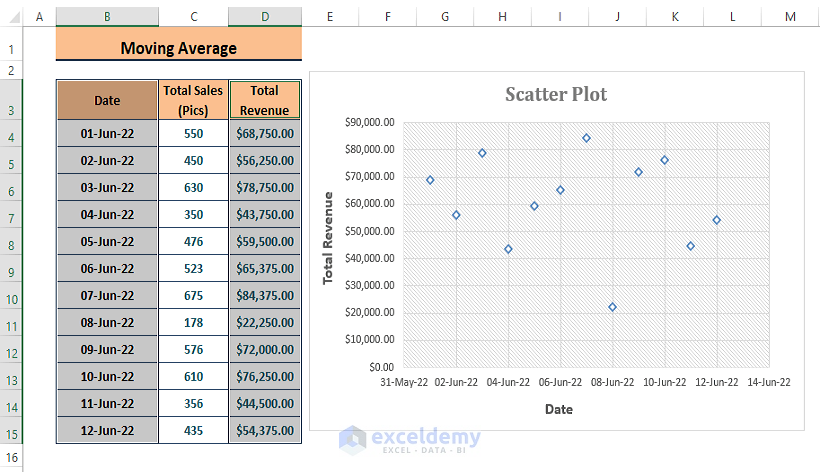Select column B header
The height and width of the screenshot is (472, 820).
[x=107, y=17]
